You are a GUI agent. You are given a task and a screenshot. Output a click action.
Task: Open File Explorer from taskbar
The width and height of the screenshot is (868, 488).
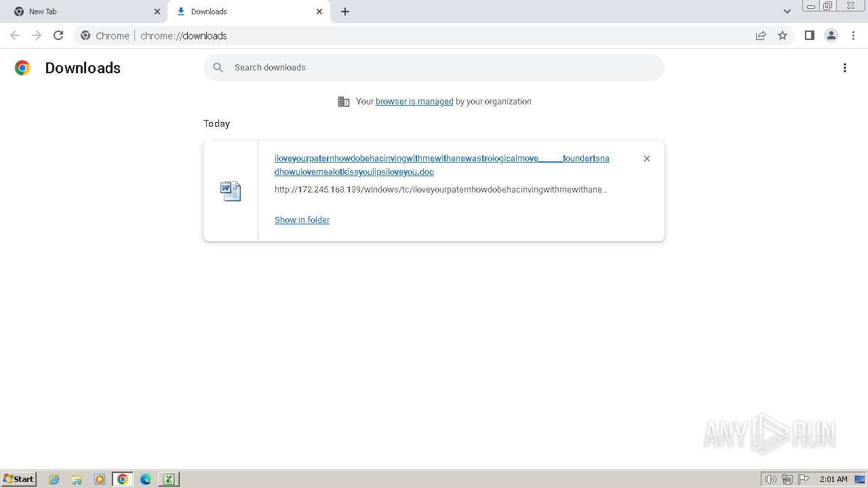pyautogui.click(x=77, y=479)
